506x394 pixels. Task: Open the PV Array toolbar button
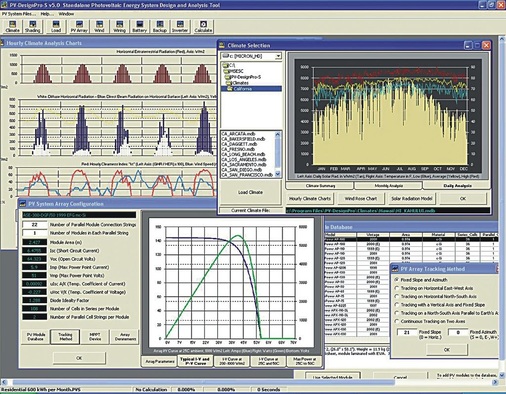pos(79,26)
